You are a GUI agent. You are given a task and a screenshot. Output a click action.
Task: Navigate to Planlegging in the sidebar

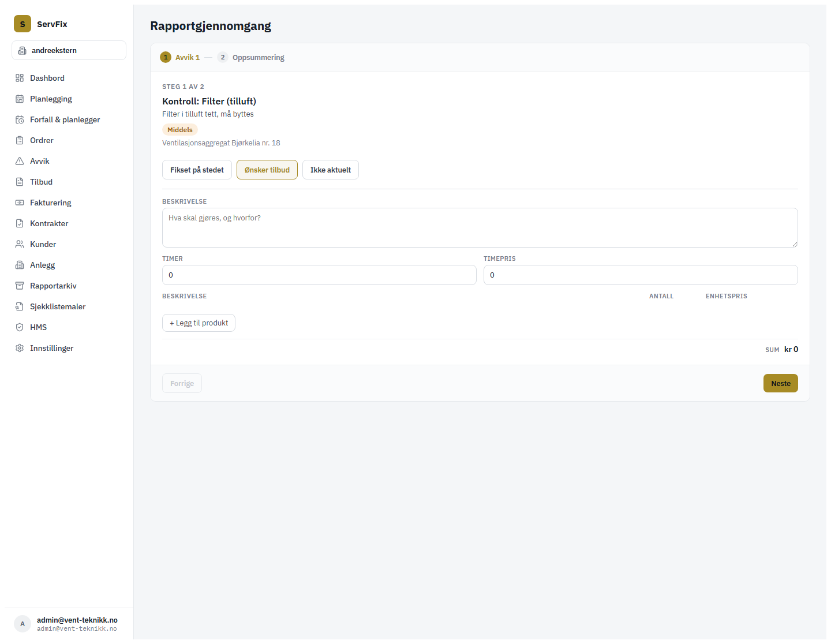[x=69, y=99]
